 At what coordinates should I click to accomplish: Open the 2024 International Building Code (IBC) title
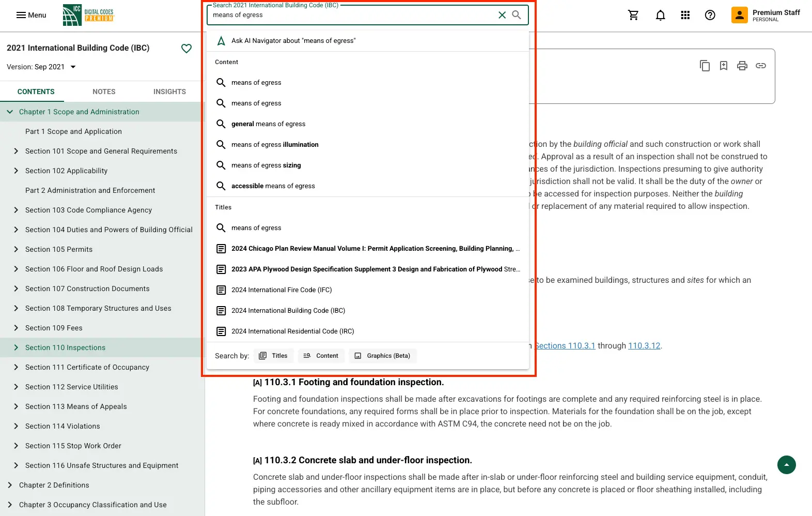coord(368,311)
